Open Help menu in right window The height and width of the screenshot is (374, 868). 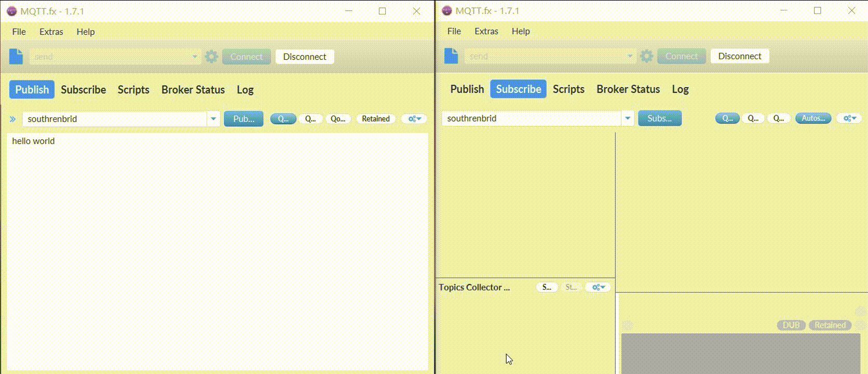521,31
